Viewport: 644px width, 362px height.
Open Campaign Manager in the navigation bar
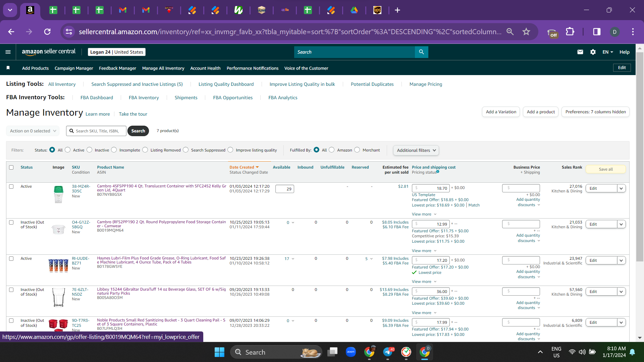[x=74, y=68]
